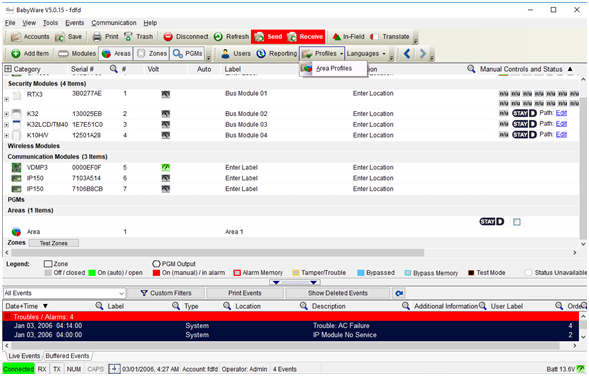Toggle the Zones filter button
This screenshot has width=589, height=376.
(x=151, y=54)
